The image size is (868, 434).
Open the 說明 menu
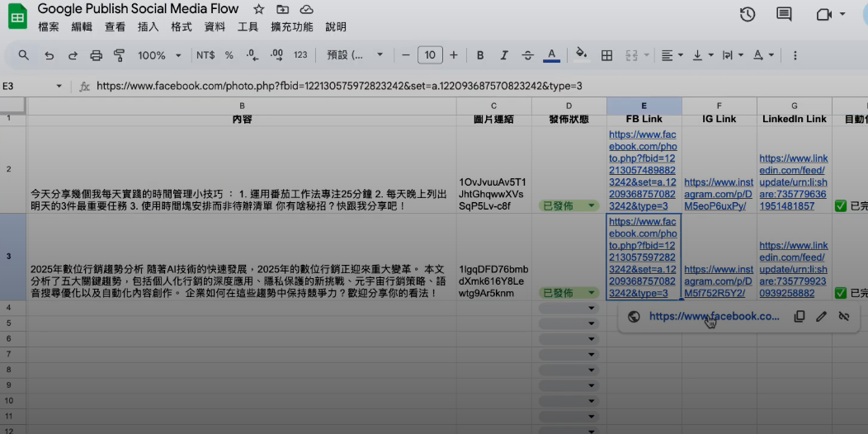[336, 27]
